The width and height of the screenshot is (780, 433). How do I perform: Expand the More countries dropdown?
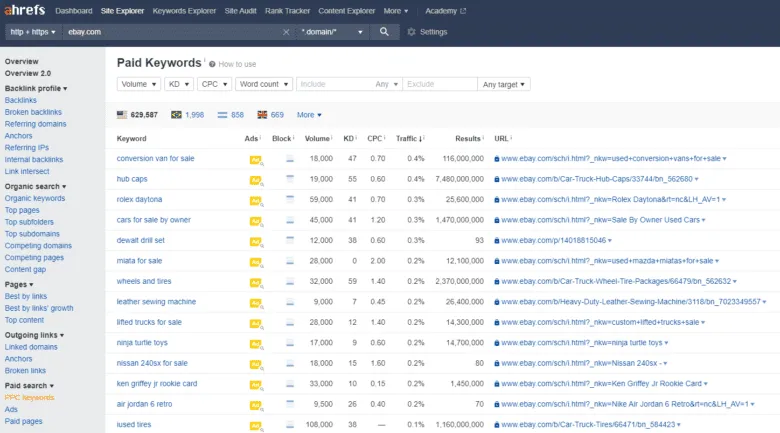[309, 115]
